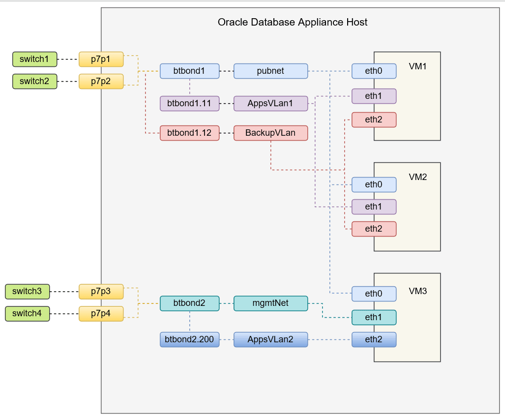Select the p7p1 port node

pyautogui.click(x=101, y=59)
